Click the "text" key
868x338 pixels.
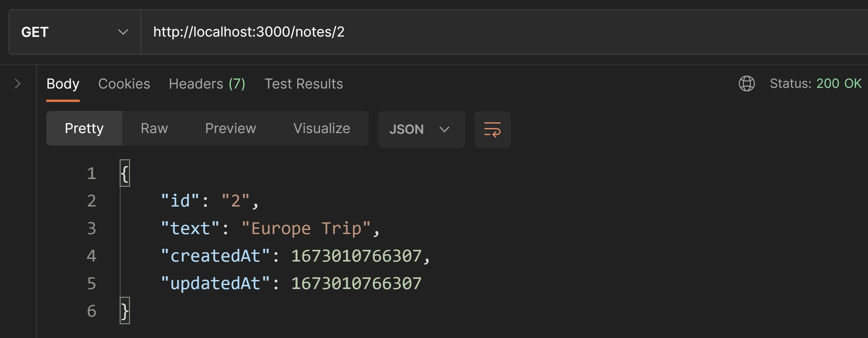(x=190, y=228)
